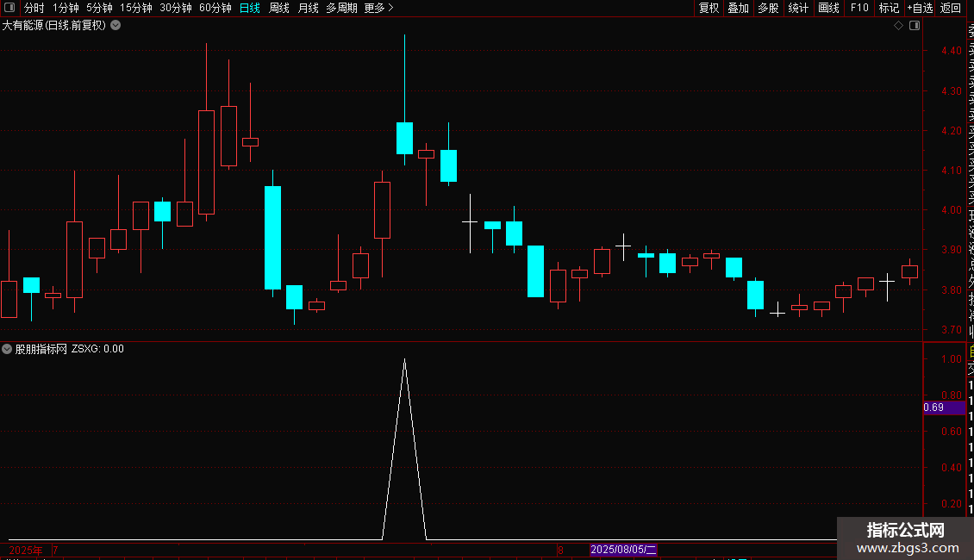Click the panel layout icon at top left
The height and width of the screenshot is (560, 974).
coord(9,8)
